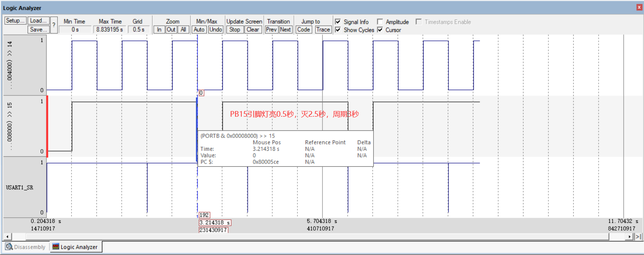
Task: Click the 5.704318 s time label
Action: tap(322, 221)
